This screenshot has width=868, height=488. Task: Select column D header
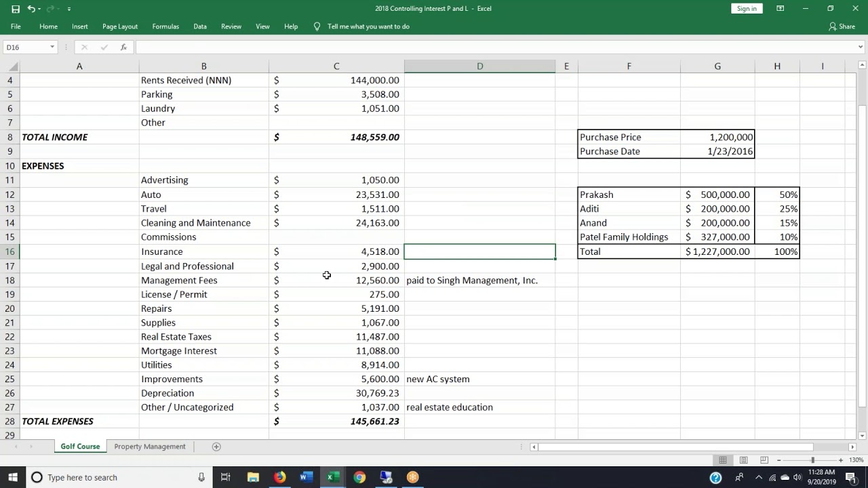pos(479,66)
